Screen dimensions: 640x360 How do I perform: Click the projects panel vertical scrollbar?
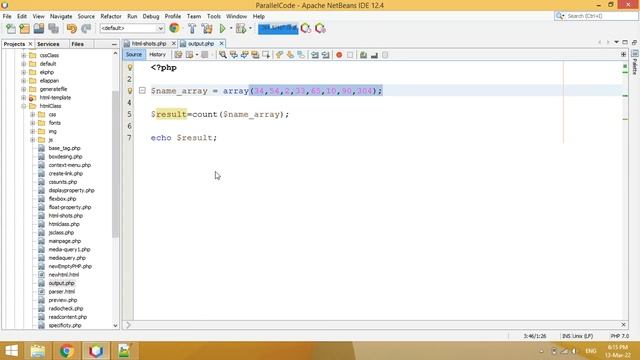[x=115, y=163]
